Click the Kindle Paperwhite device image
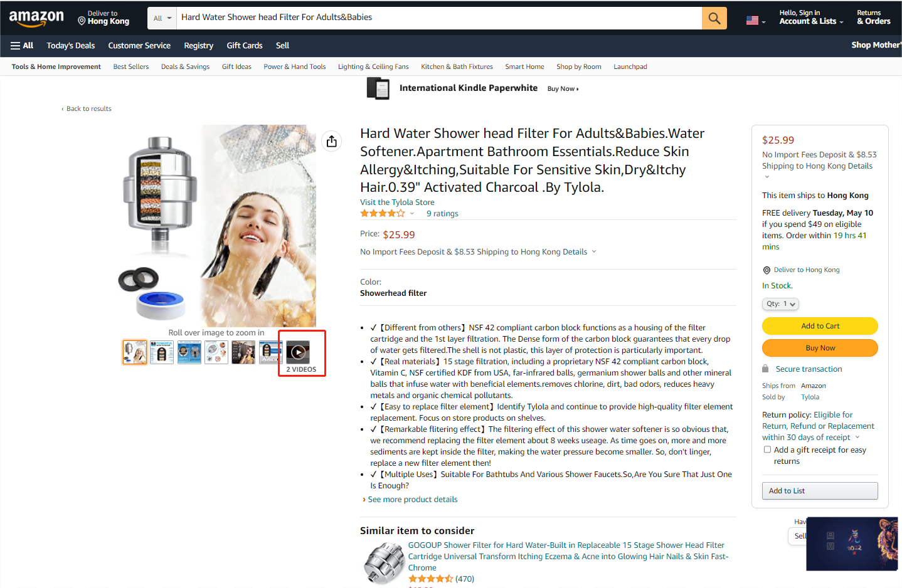This screenshot has width=902, height=588. pyautogui.click(x=378, y=88)
